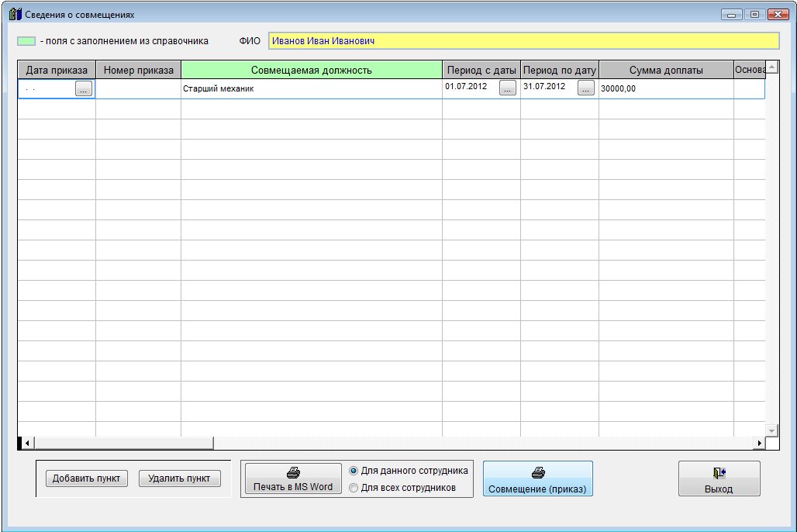Open date picker for Период с даты cell

(x=508, y=88)
